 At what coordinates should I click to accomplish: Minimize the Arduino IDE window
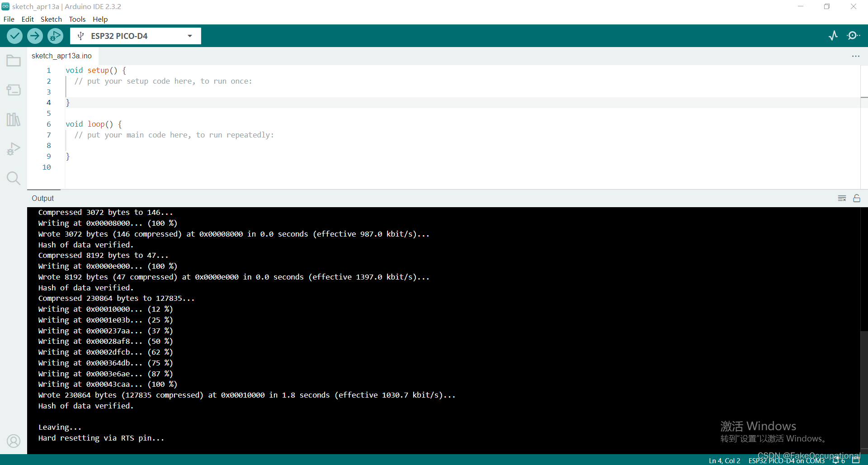coord(801,6)
